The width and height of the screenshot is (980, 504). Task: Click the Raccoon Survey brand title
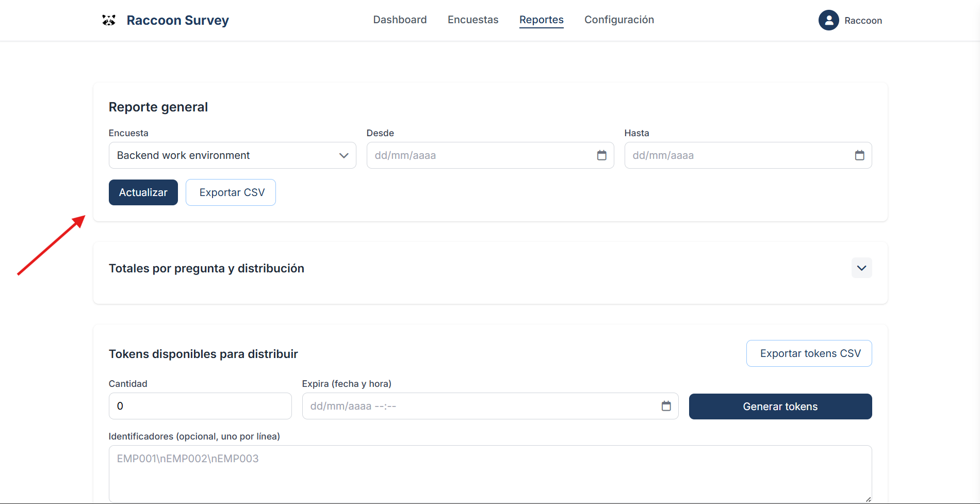point(177,20)
